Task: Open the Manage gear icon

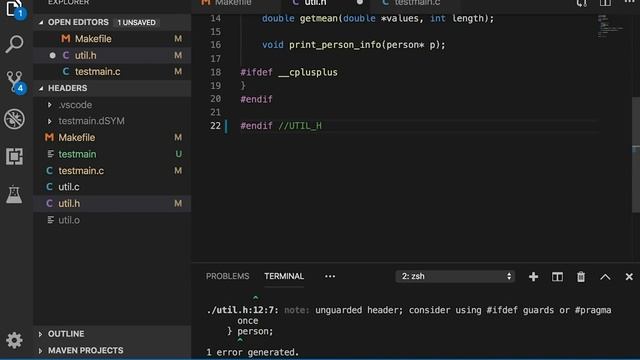Action: pyautogui.click(x=15, y=340)
